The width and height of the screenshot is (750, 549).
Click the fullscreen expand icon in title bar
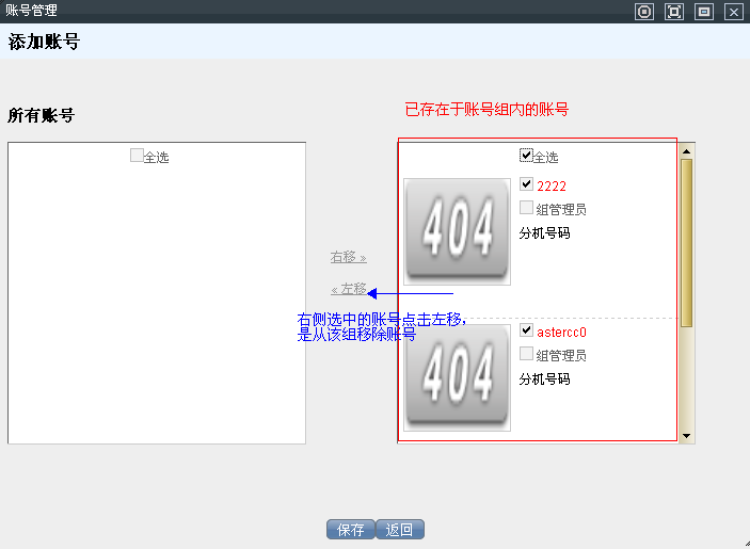[x=674, y=12]
